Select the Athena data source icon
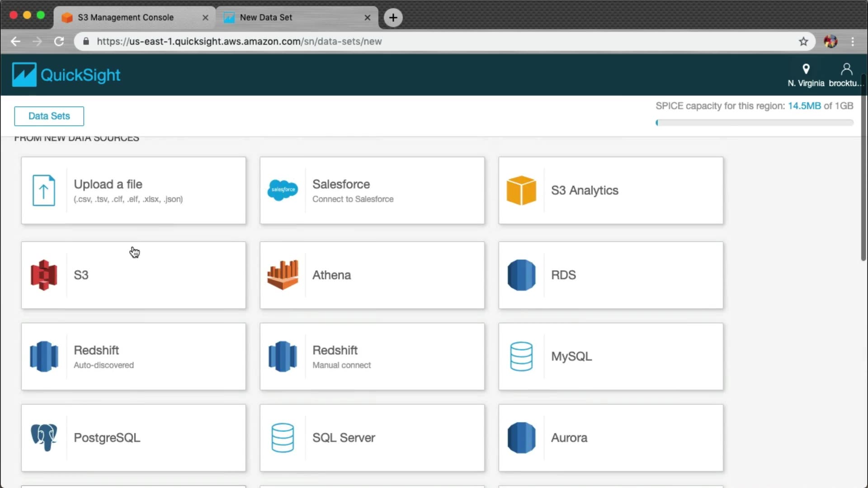Screen dimensions: 868x488 point(283,275)
